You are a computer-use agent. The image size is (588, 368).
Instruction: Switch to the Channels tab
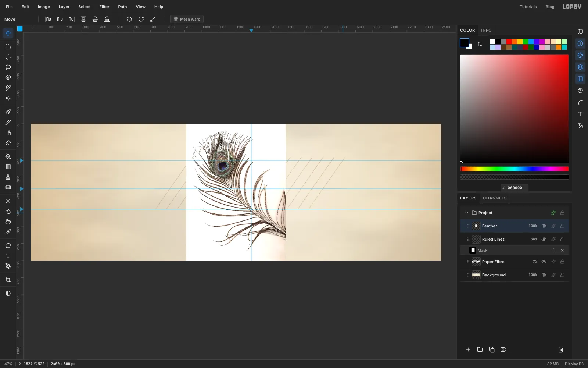pos(495,198)
